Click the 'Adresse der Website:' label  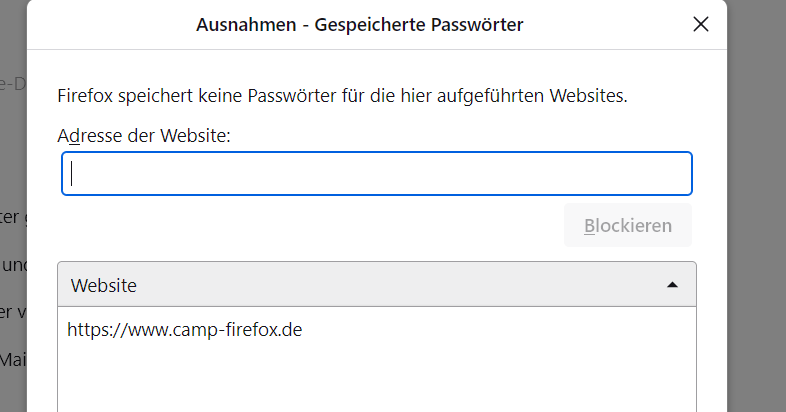coord(144,135)
